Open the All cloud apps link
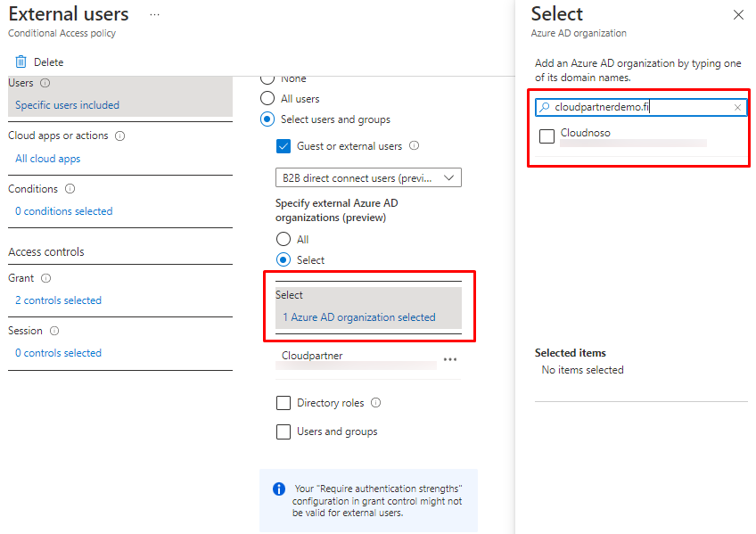756x534 pixels. click(x=48, y=159)
